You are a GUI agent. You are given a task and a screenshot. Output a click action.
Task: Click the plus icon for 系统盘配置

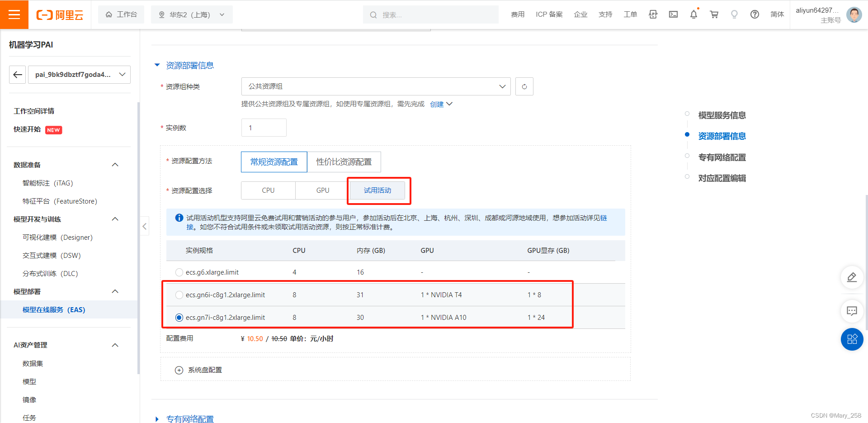click(x=179, y=371)
